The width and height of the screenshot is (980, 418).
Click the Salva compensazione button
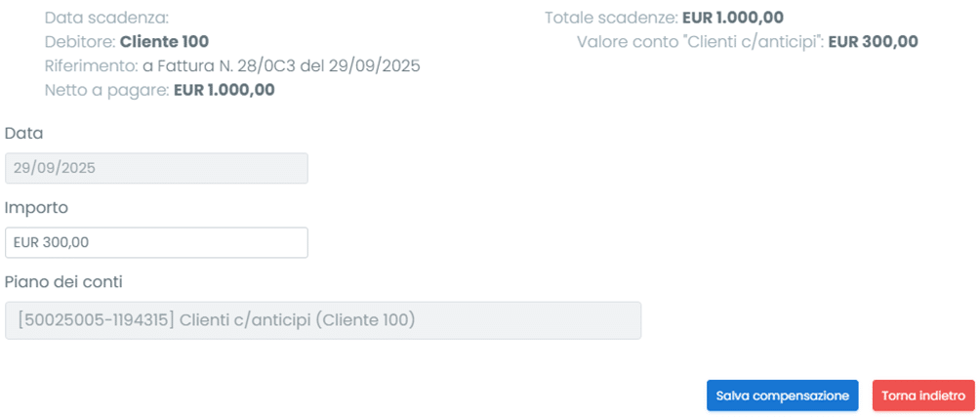pos(782,396)
